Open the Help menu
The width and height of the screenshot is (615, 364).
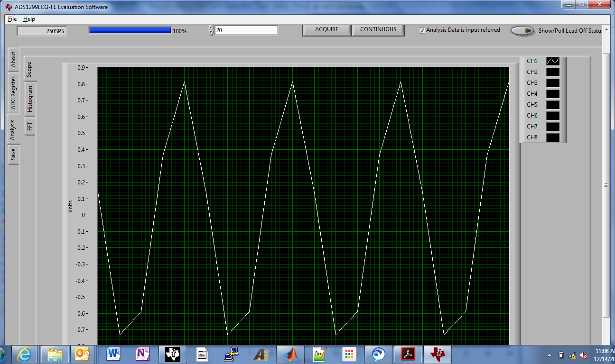click(x=29, y=19)
